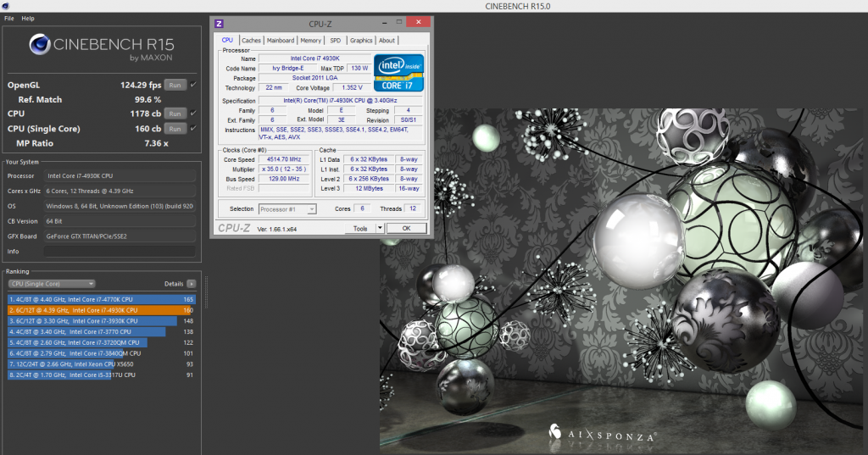Open the File menu
868x455 pixels.
coord(8,18)
